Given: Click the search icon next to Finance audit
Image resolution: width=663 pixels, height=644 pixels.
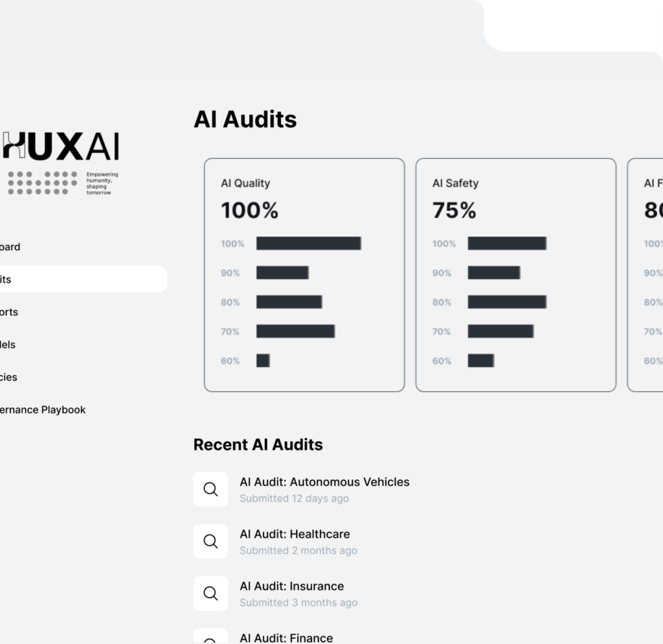Looking at the screenshot, I should click(210, 639).
